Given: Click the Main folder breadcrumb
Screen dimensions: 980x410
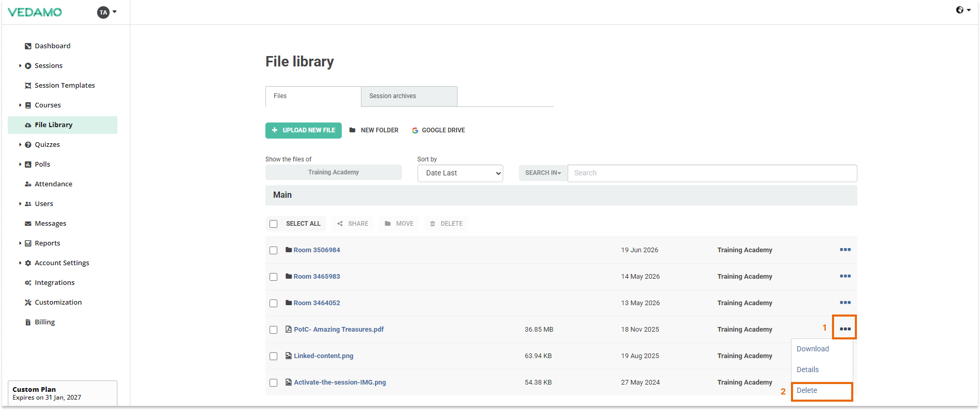Looking at the screenshot, I should (283, 195).
